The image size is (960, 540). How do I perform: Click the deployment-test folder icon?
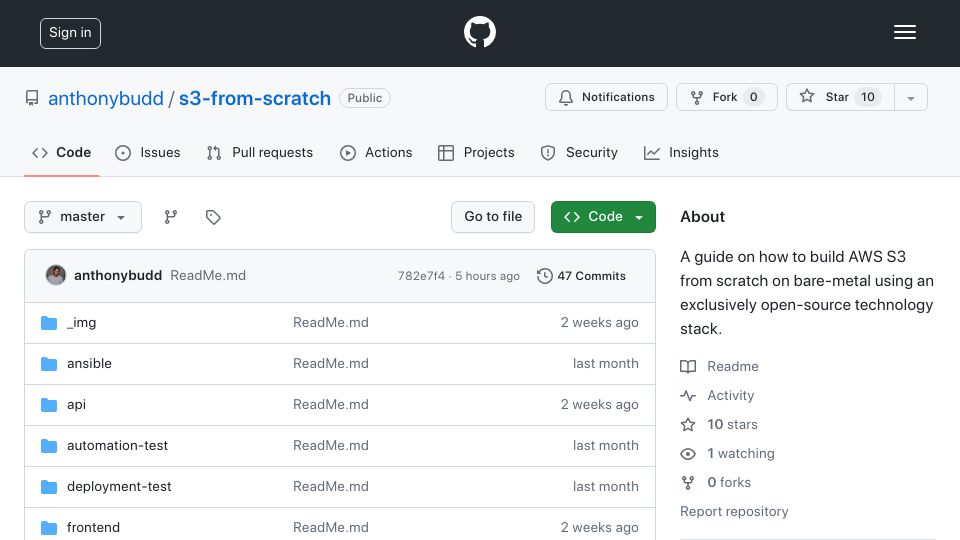click(x=49, y=487)
